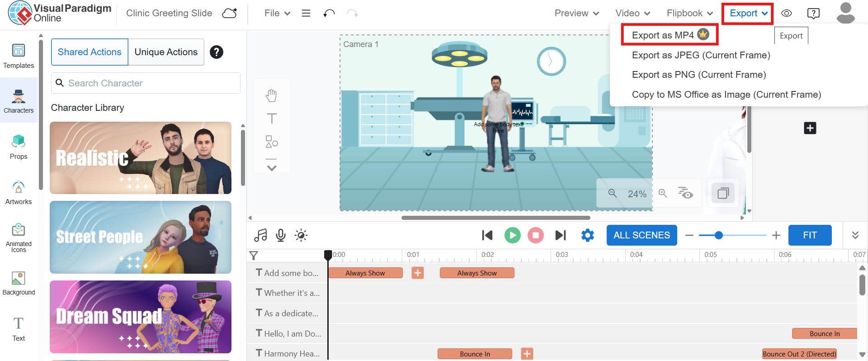This screenshot has width=868, height=361.
Task: Stop the animation playback
Action: (x=536, y=235)
